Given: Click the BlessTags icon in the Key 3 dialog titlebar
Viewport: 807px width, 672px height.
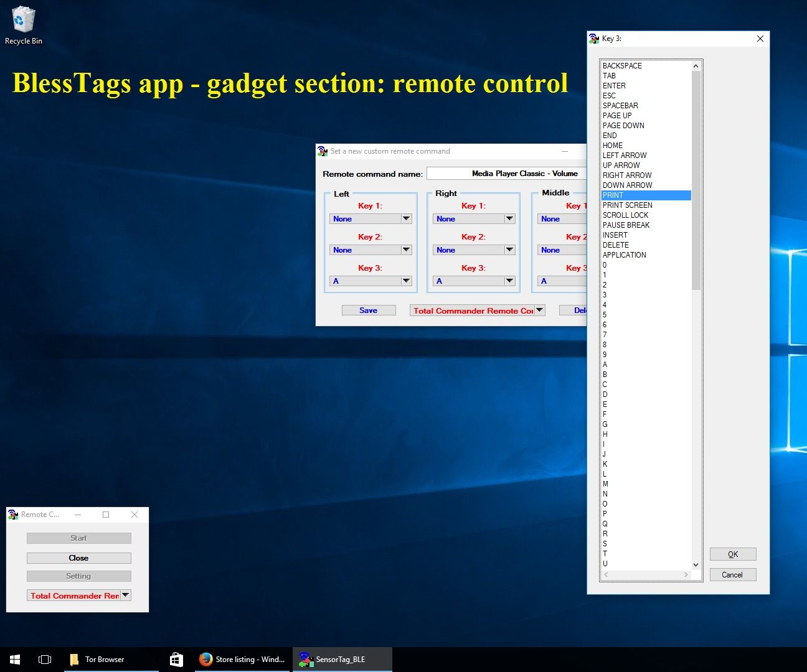Looking at the screenshot, I should pos(594,39).
